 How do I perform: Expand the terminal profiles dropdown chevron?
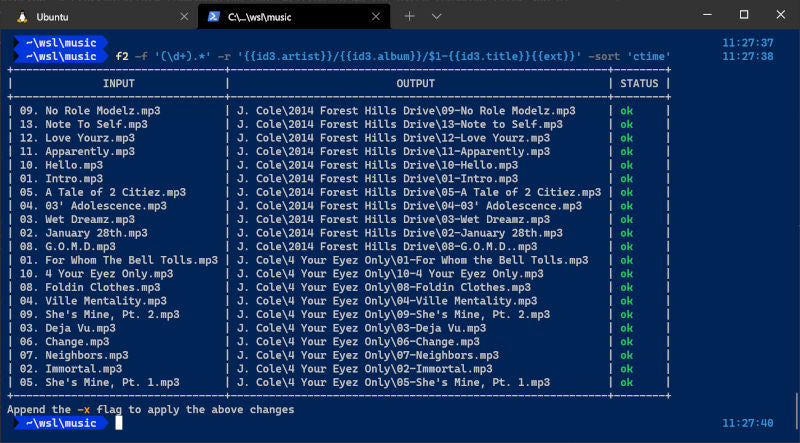click(436, 17)
